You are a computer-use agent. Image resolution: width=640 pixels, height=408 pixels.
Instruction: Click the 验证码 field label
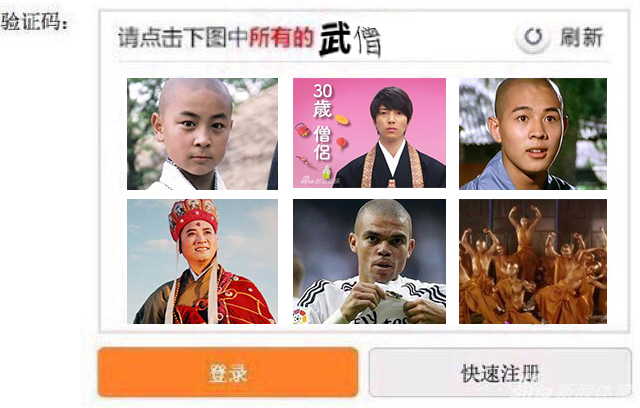[x=34, y=21]
